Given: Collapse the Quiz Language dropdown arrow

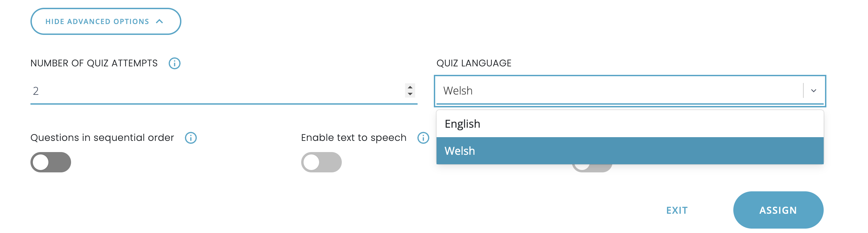Looking at the screenshot, I should pos(814,91).
